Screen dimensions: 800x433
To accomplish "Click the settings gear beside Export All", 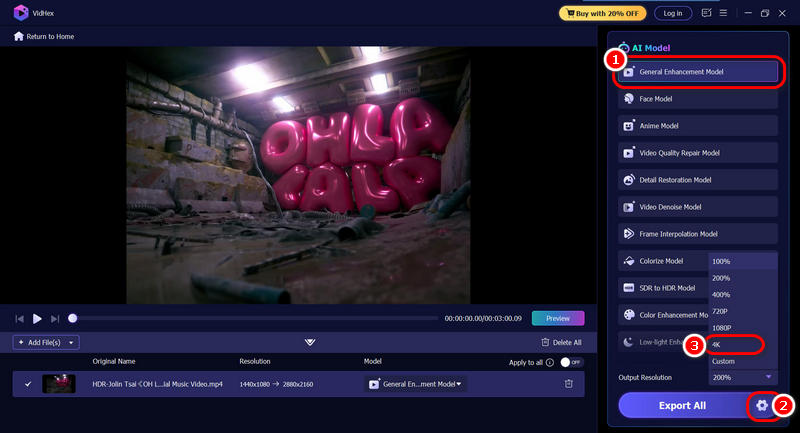I will [x=762, y=405].
